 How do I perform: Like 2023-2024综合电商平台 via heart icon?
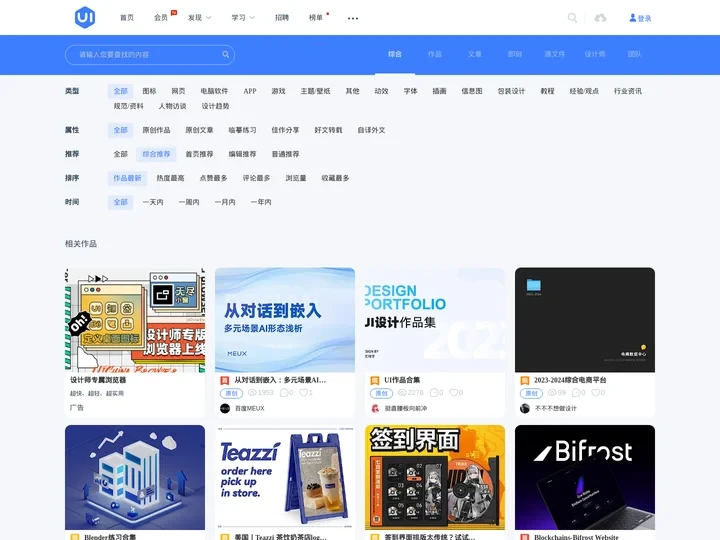coord(596,393)
